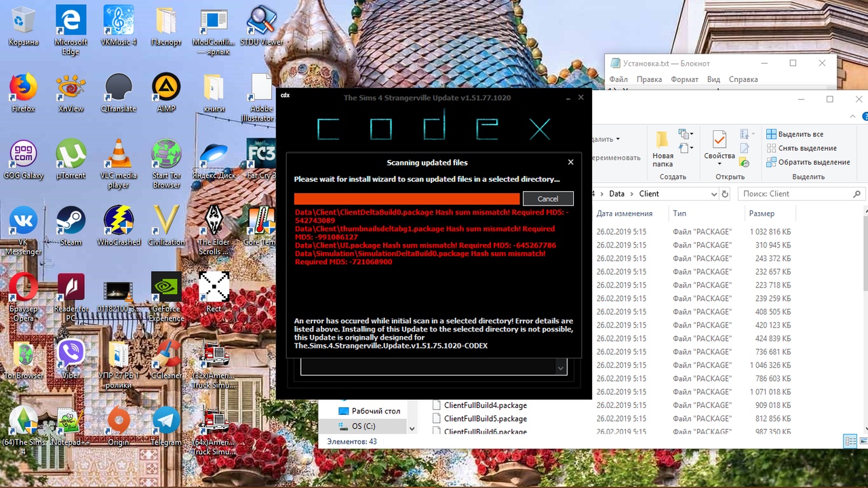
Task: Open Формат menu in Notepad
Action: pyautogui.click(x=684, y=79)
